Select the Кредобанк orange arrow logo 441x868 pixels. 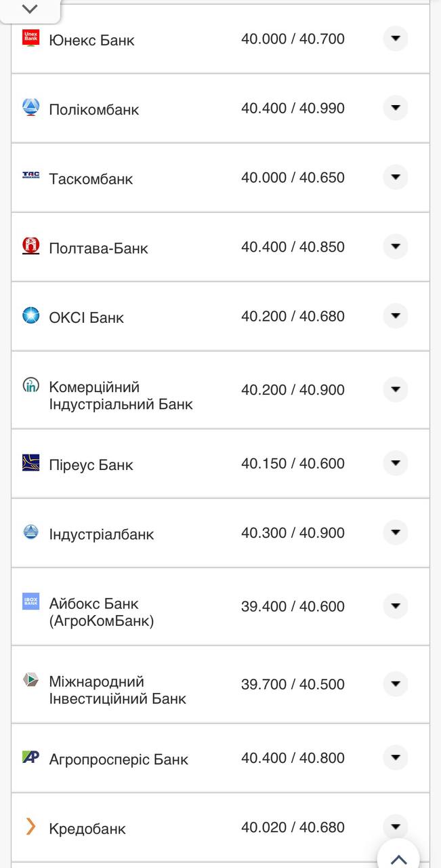tap(30, 827)
